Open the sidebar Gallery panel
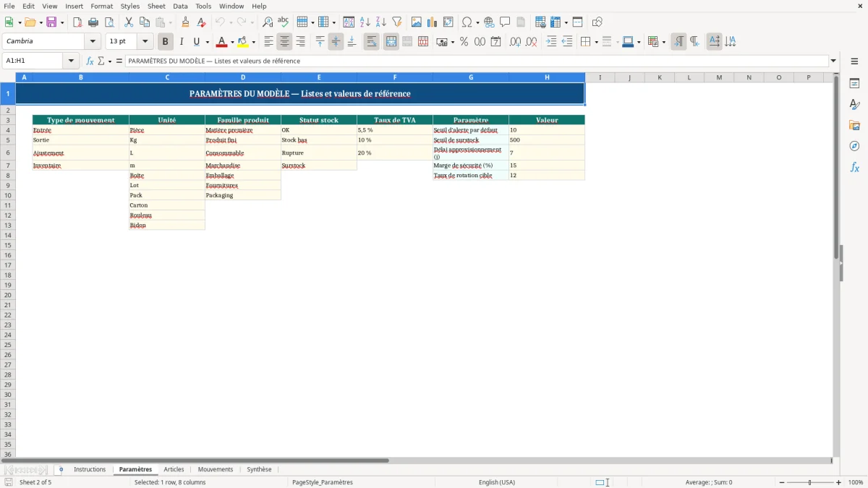868x488 pixels. click(x=854, y=125)
